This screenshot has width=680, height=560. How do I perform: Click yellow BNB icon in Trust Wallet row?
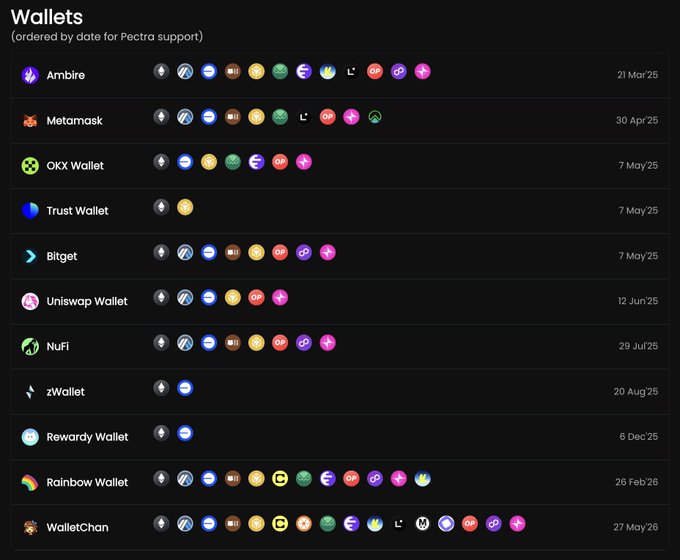(x=185, y=207)
